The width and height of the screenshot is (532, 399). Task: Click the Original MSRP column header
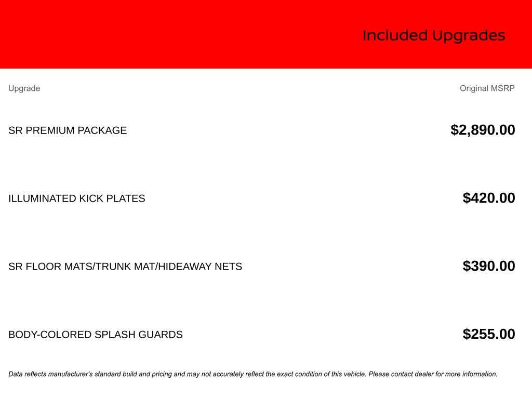487,88
